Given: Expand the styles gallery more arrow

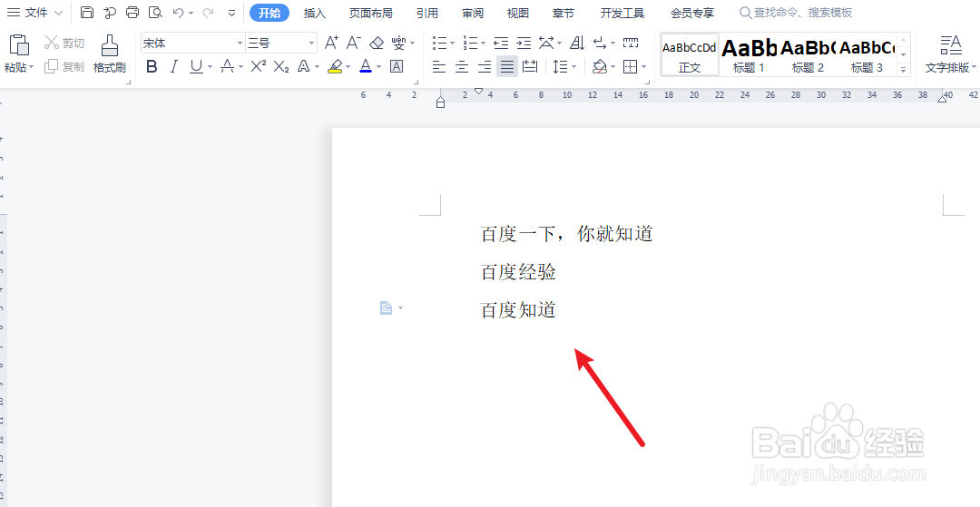Looking at the screenshot, I should click(903, 70).
